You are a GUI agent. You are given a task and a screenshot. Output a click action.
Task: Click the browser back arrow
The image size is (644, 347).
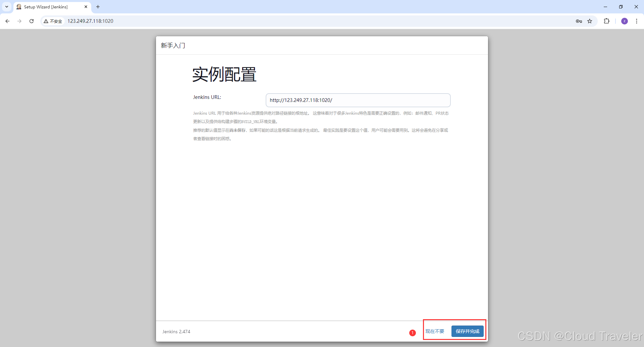7,21
